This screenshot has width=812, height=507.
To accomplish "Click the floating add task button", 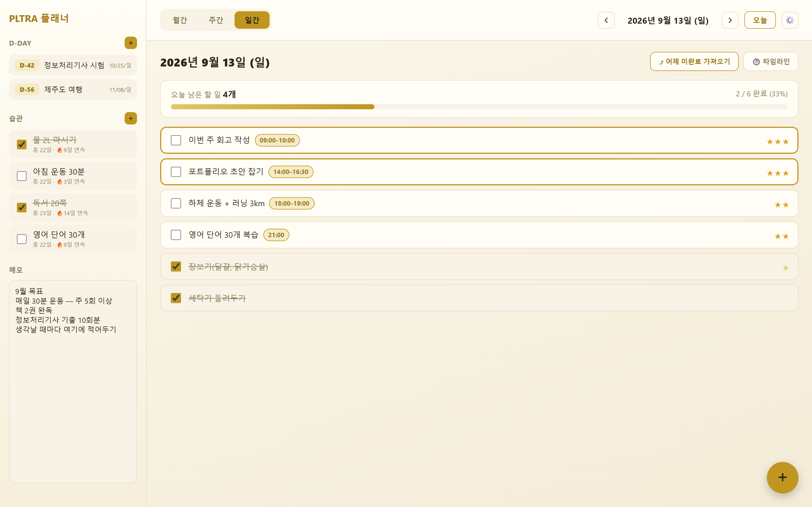I will (782, 477).
